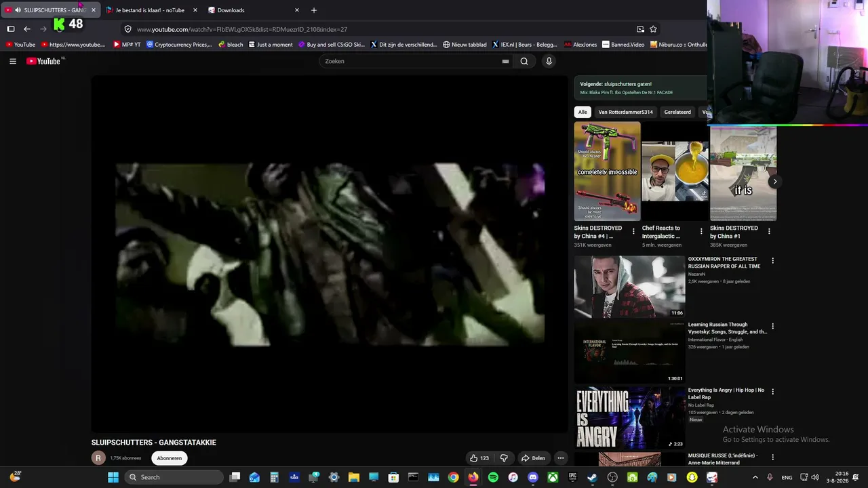
Task: Open the on-screen keyboard icon in search box
Action: [x=505, y=61]
